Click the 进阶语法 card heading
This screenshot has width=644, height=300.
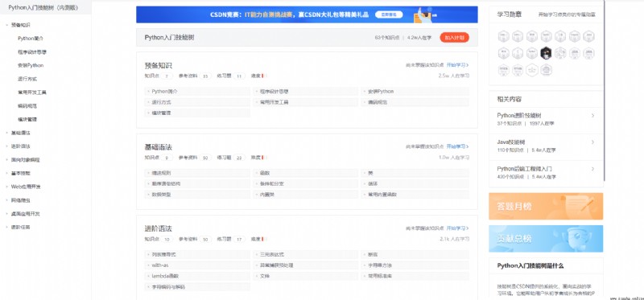coord(159,228)
